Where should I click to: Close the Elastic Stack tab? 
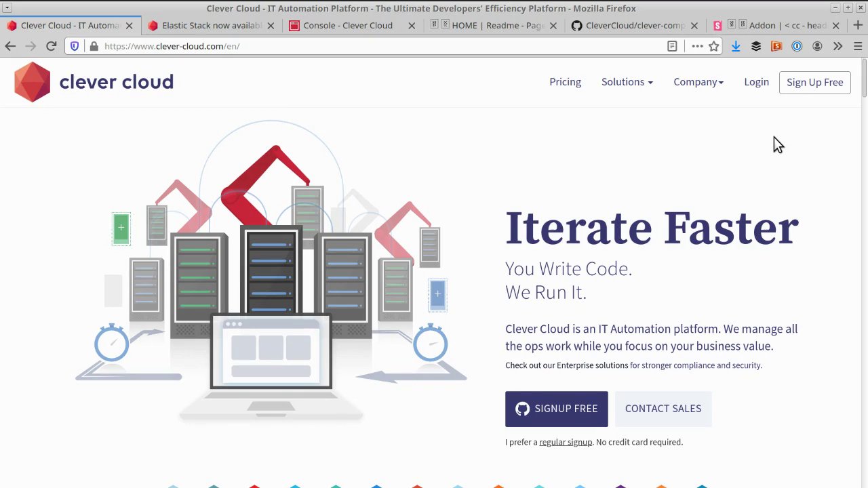pyautogui.click(x=271, y=26)
